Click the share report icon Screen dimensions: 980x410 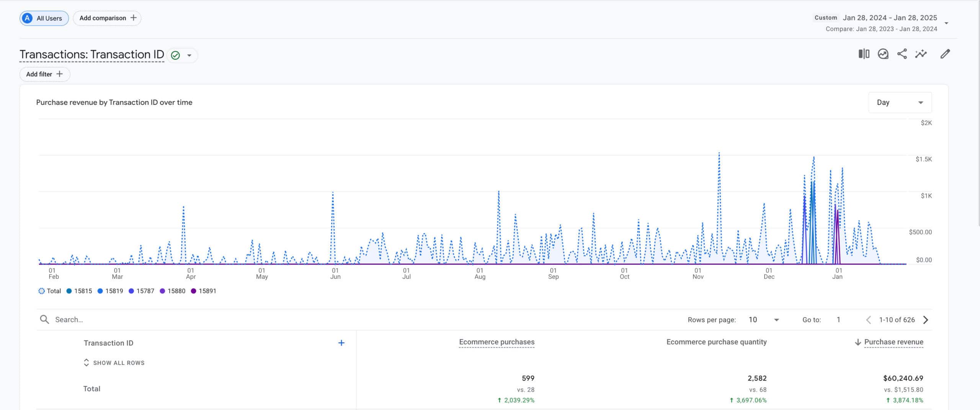(902, 54)
